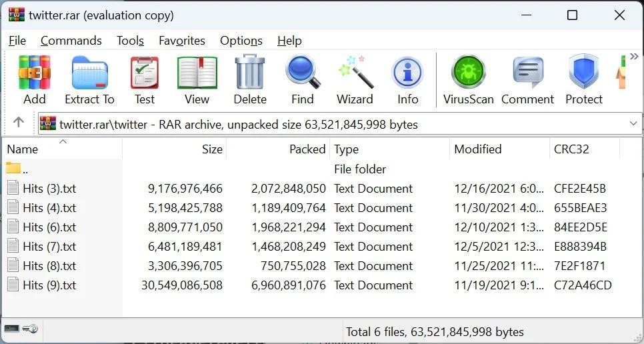Show archive Info from the toolbar
The image size is (644, 344).
407,80
